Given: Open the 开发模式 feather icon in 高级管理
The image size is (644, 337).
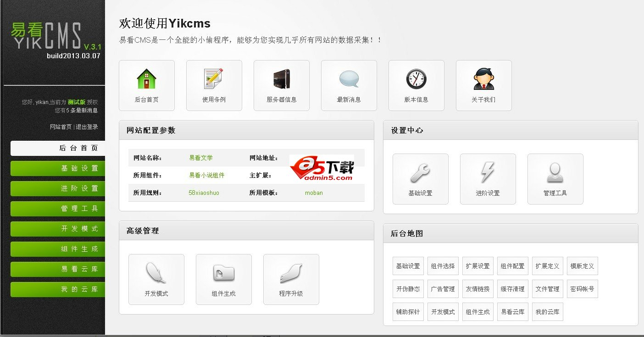Looking at the screenshot, I should click(156, 279).
